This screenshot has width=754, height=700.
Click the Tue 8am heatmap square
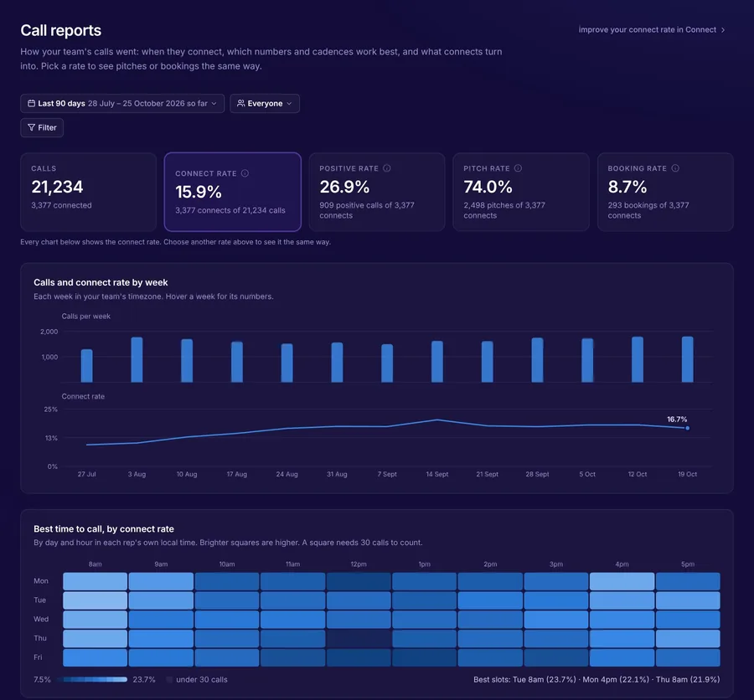pyautogui.click(x=96, y=600)
